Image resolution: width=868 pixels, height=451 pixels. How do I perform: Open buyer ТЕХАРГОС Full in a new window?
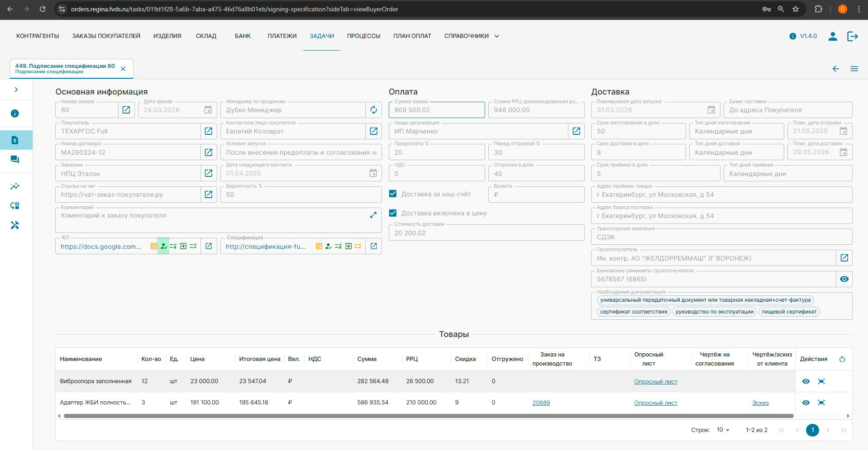(x=209, y=131)
